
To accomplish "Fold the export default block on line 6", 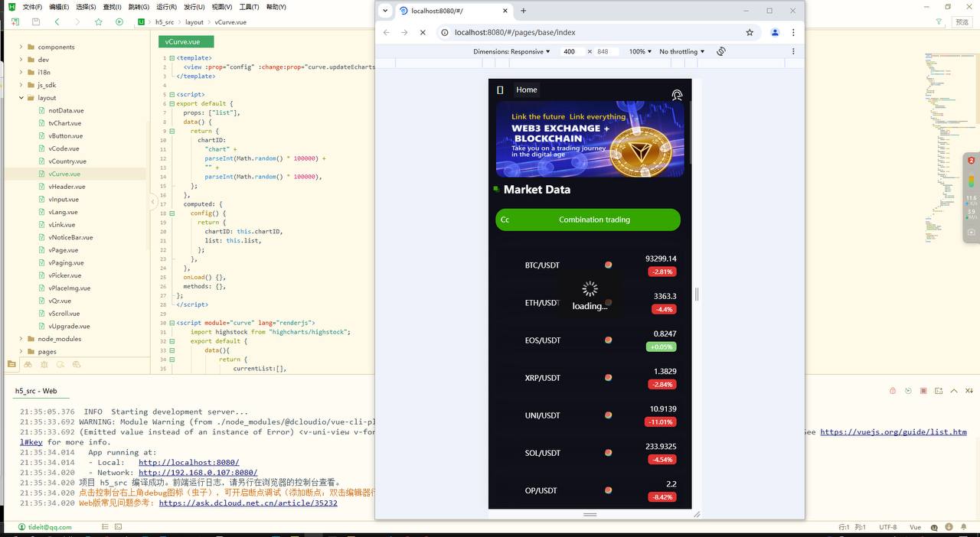I will coord(172,104).
